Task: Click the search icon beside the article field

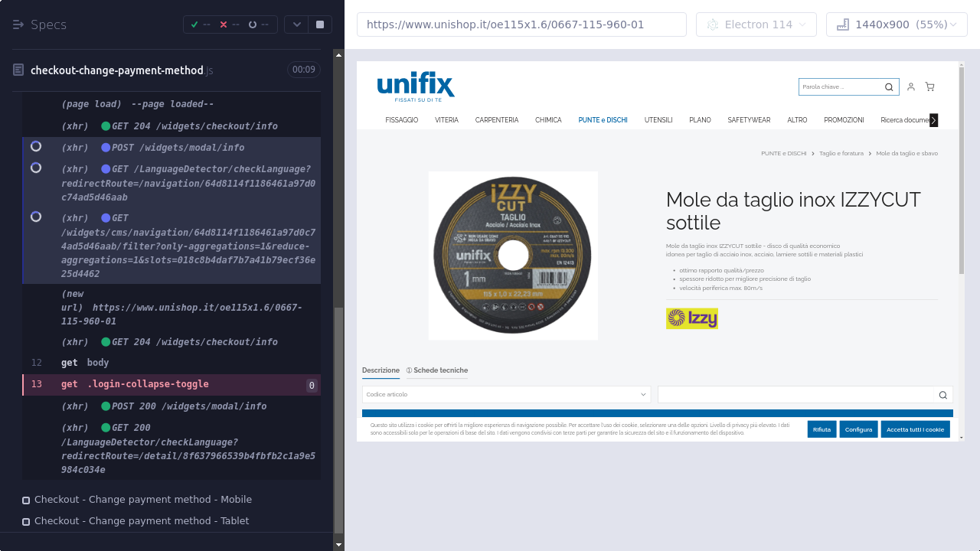Action: (x=942, y=395)
